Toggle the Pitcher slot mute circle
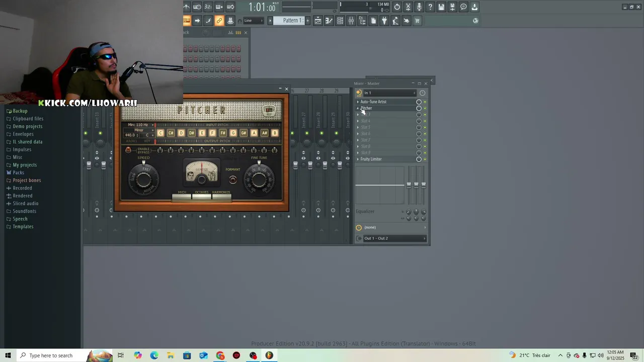This screenshot has width=644, height=362. point(419,108)
